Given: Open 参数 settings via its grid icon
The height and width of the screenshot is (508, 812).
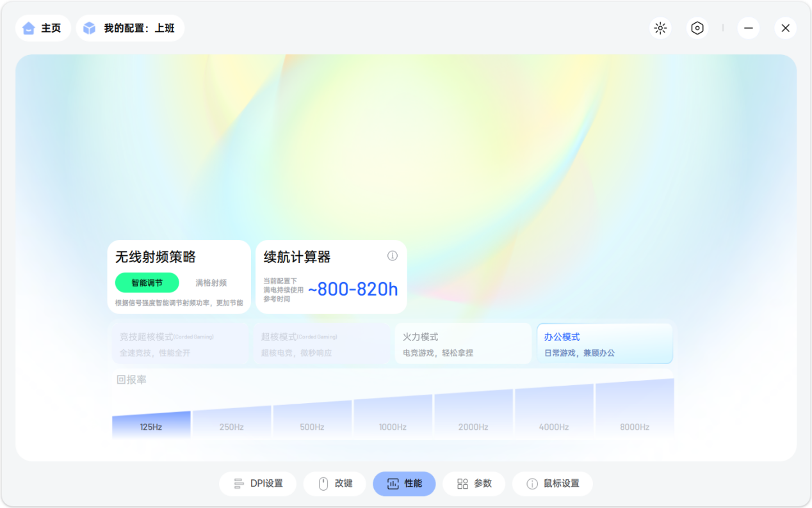Looking at the screenshot, I should point(462,484).
